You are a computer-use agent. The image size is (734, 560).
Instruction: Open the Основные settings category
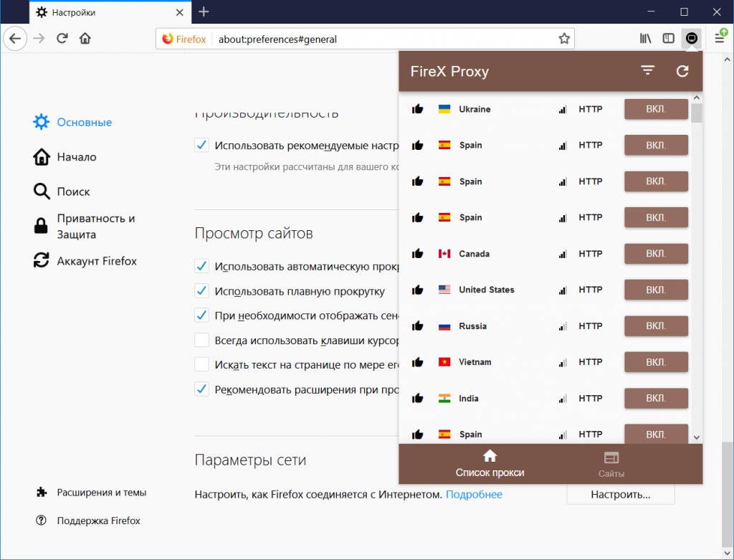[72, 122]
